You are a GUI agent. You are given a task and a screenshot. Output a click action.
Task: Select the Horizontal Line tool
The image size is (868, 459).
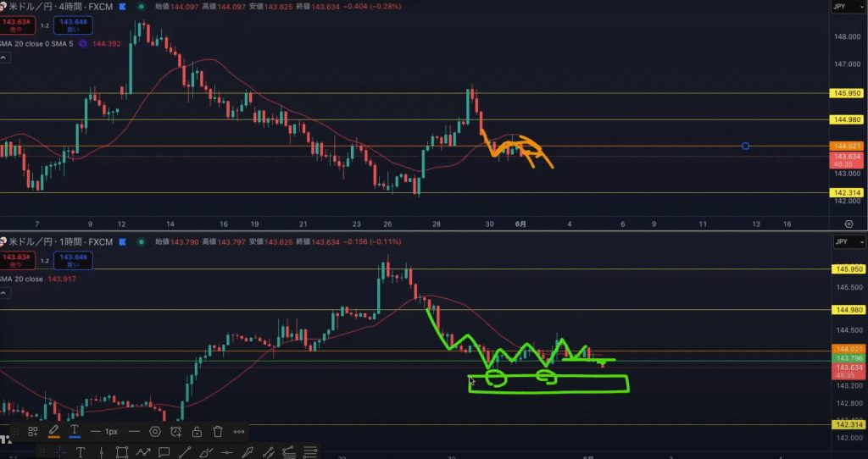[227, 452]
